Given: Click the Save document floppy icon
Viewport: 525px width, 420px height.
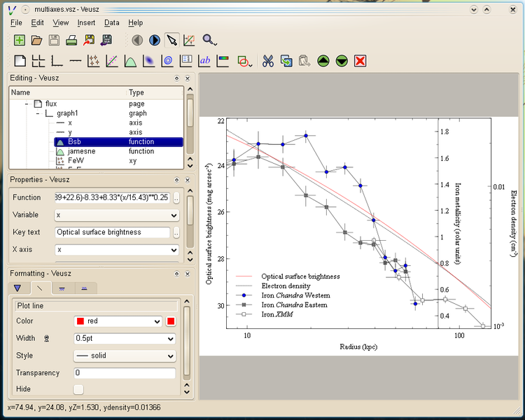Looking at the screenshot, I should (54, 40).
